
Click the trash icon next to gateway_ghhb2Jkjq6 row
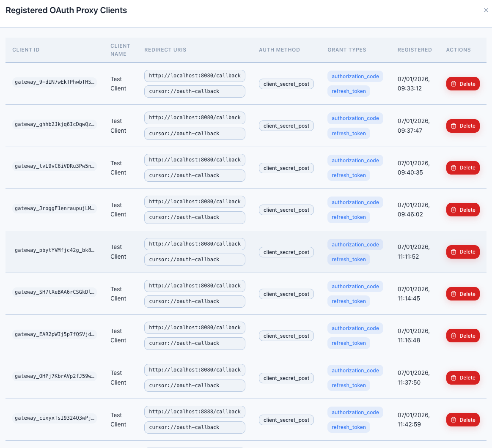454,126
